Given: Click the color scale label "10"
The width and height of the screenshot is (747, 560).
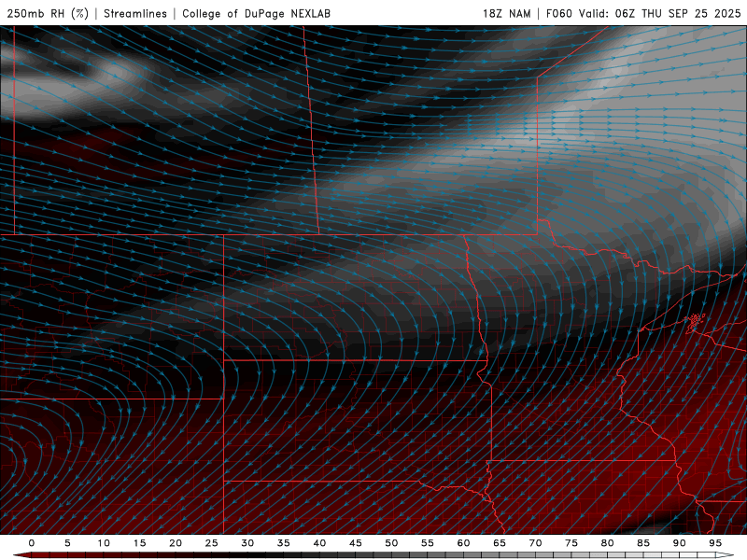Looking at the screenshot, I should [x=104, y=543].
